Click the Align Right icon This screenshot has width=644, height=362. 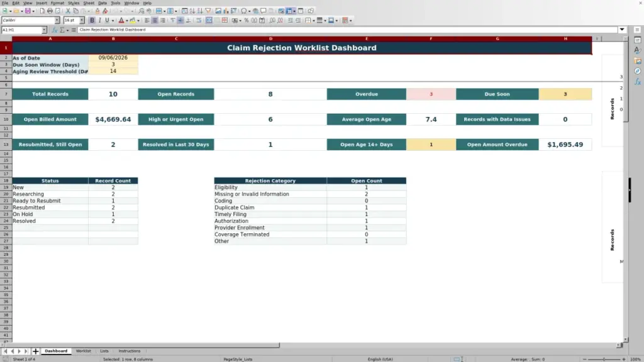[163, 21]
